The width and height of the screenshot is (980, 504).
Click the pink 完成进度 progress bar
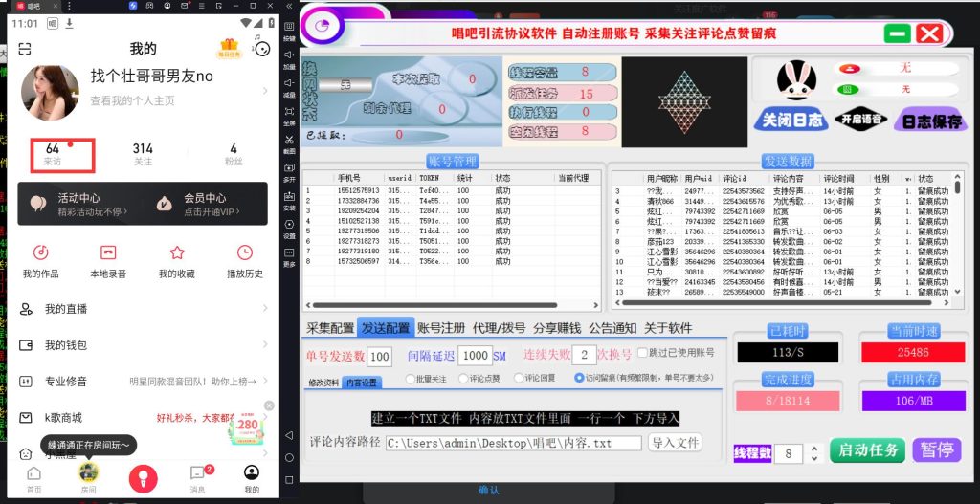(x=787, y=401)
